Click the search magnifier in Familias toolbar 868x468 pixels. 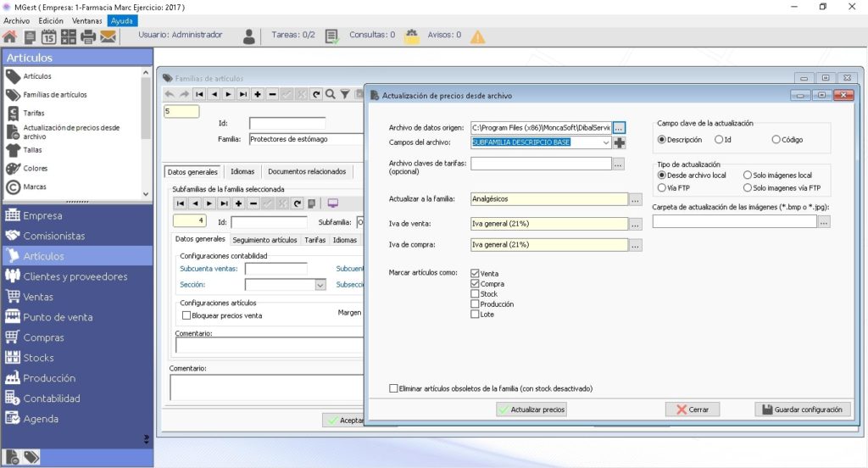point(331,94)
